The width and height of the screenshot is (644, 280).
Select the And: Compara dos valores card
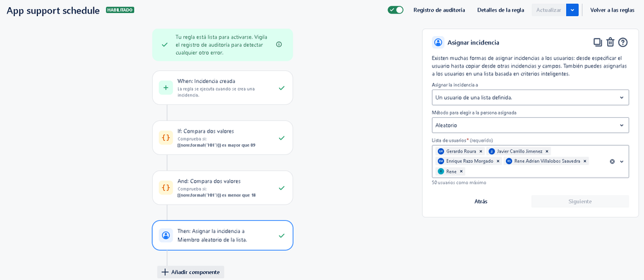[x=222, y=187]
